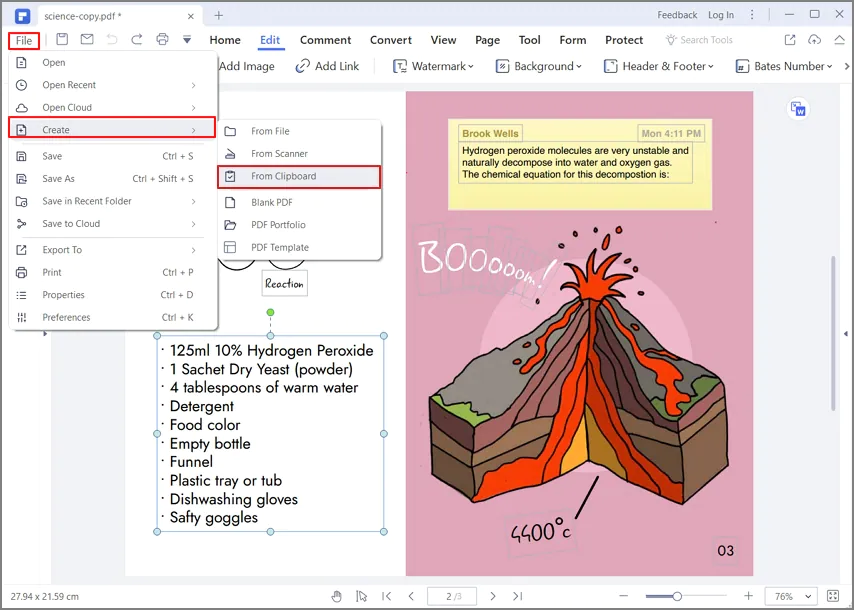The image size is (854, 610).
Task: Insert a hyperlink with Add Link
Action: tap(330, 66)
